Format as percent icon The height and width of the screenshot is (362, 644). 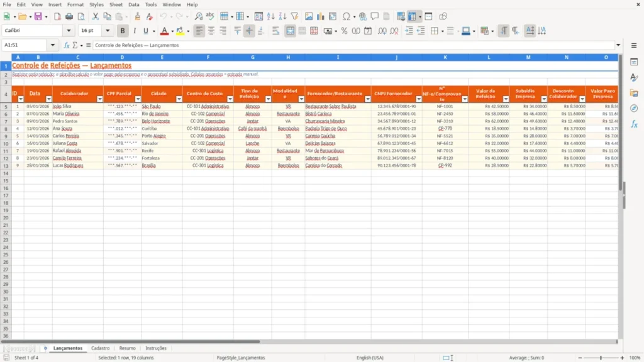(x=344, y=31)
